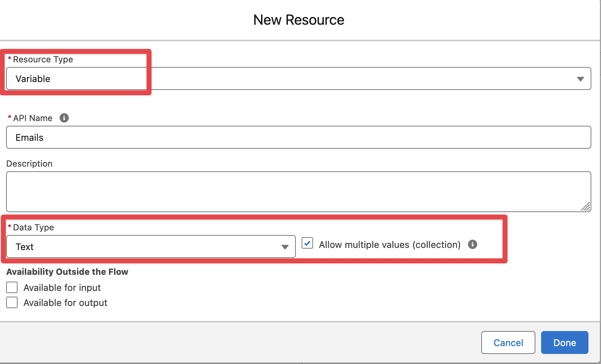Screen dimensions: 601x364
Task: Click inside the Description text area
Action: pyautogui.click(x=298, y=192)
